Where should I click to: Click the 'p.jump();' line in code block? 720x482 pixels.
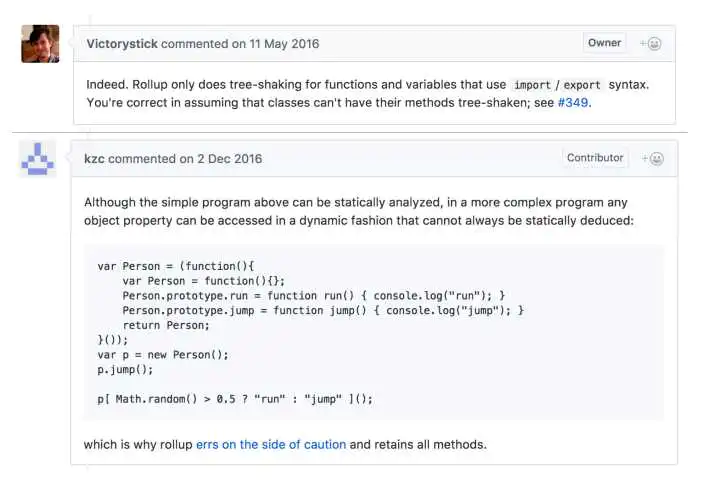click(x=125, y=369)
